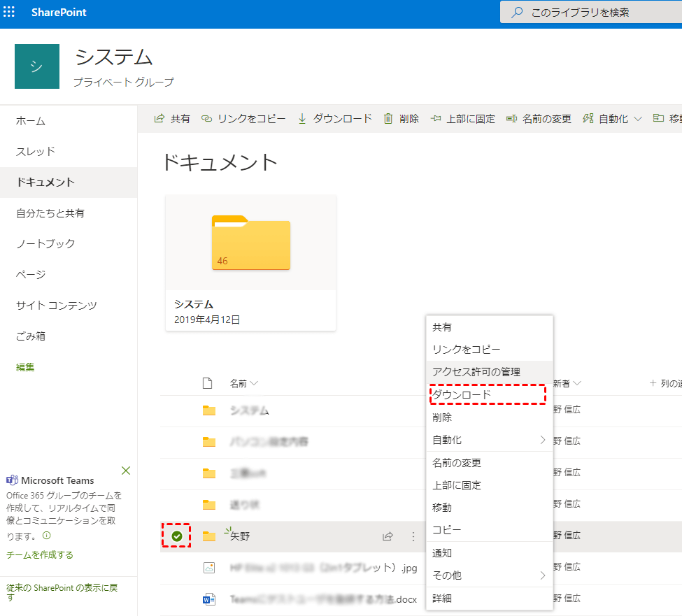Click the pin to top toolbar icon
This screenshot has height=616, width=682.
point(436,119)
